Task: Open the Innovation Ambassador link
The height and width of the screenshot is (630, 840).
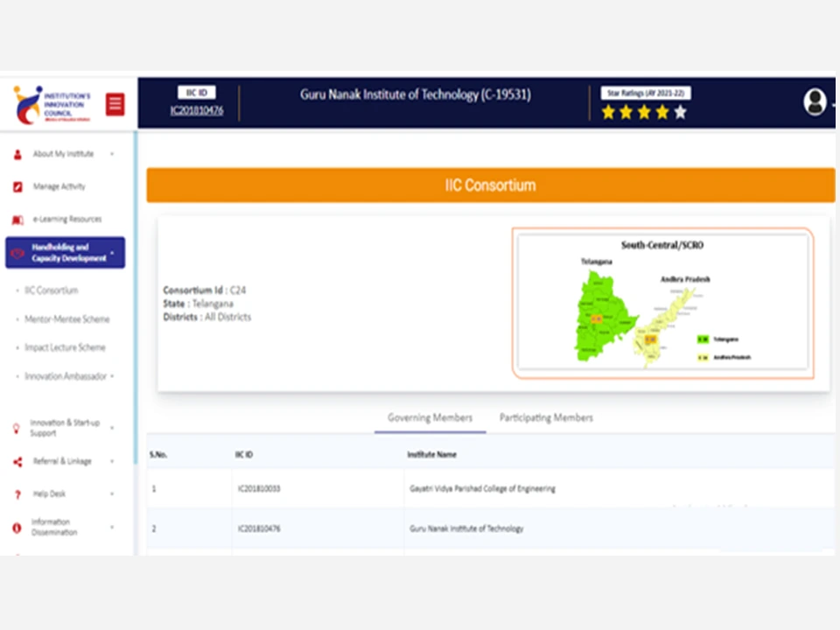Action: tap(66, 376)
